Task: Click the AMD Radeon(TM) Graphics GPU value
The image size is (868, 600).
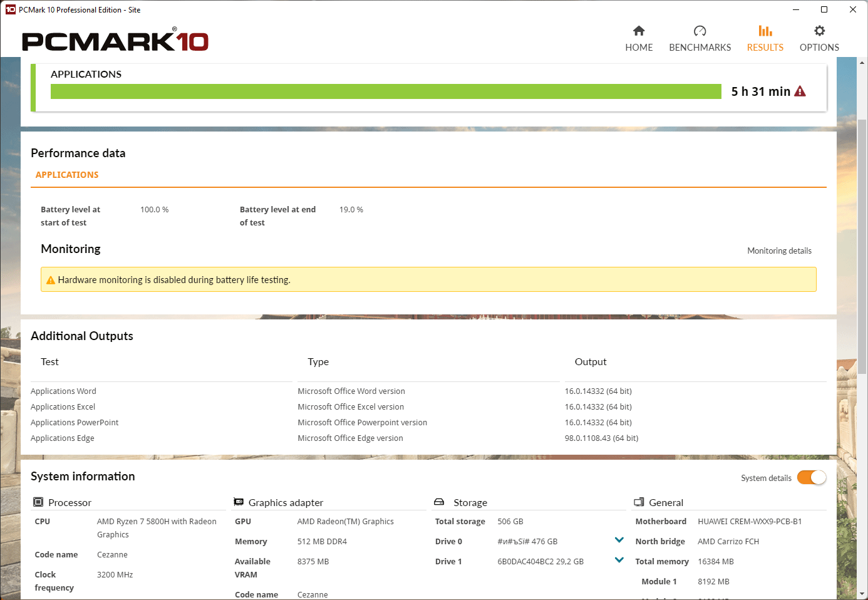Action: click(346, 522)
